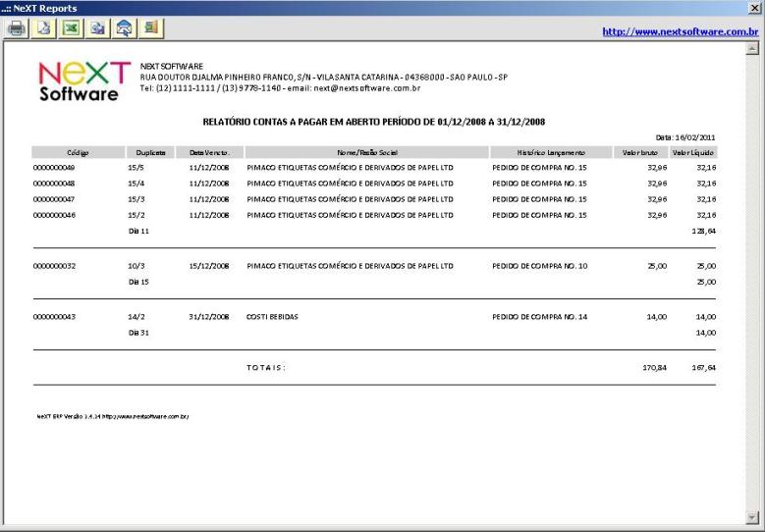Select code 0000000049 in the report

tap(54, 168)
